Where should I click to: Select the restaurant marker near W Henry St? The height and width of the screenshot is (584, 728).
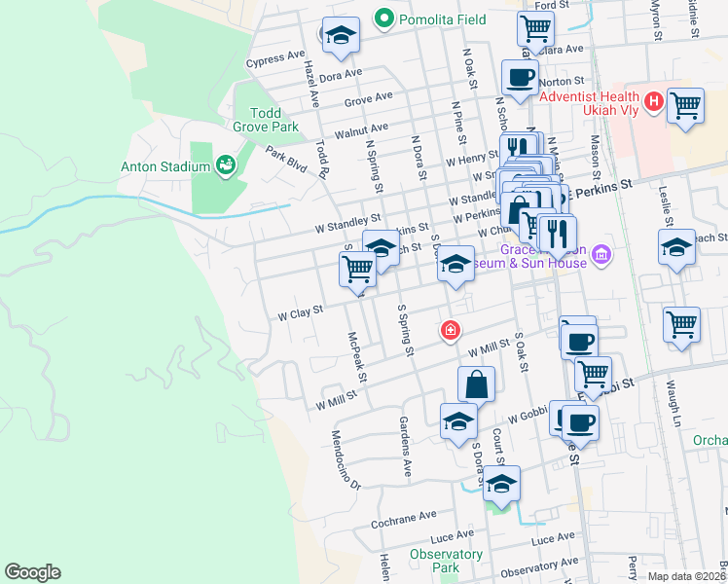(516, 146)
